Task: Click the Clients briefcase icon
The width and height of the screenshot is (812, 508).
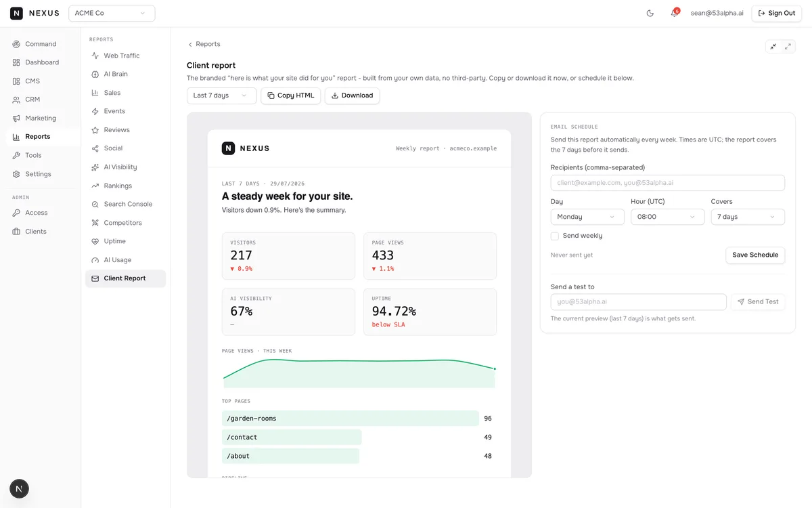Action: [x=16, y=232]
